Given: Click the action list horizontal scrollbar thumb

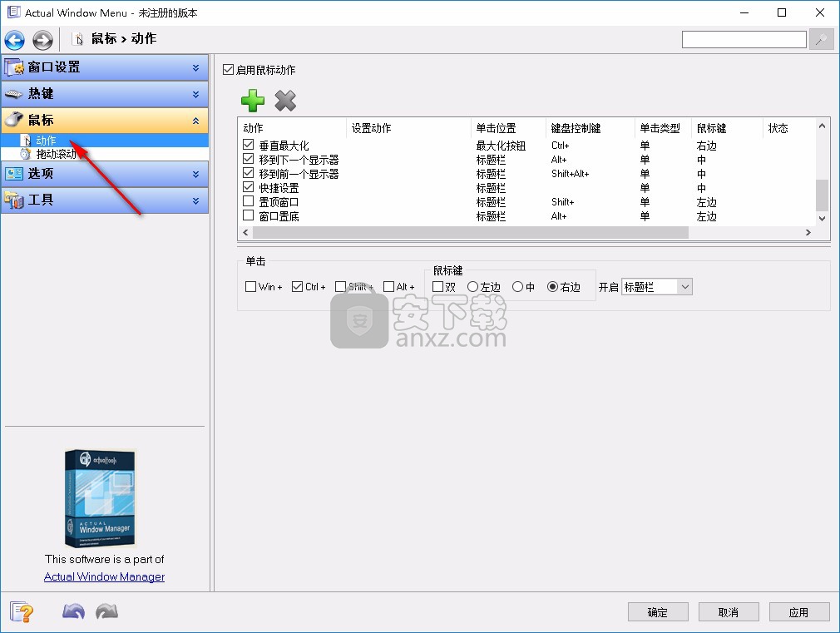Looking at the screenshot, I should [x=471, y=233].
